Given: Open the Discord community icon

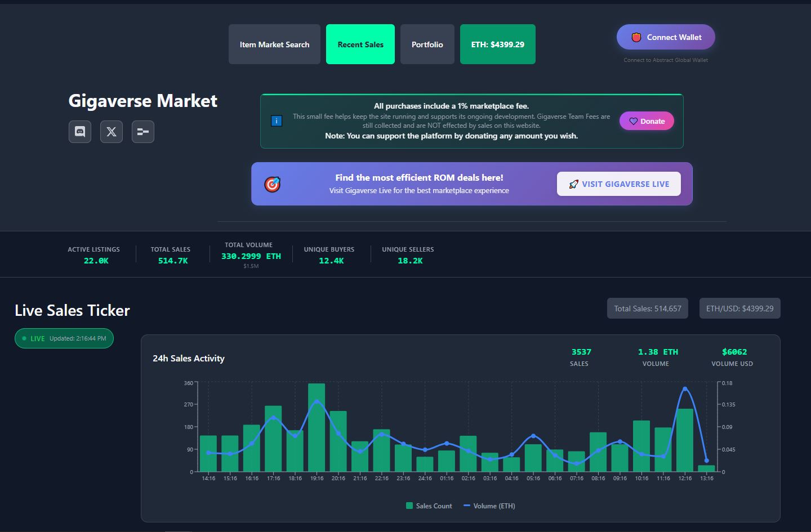Looking at the screenshot, I should tap(80, 132).
